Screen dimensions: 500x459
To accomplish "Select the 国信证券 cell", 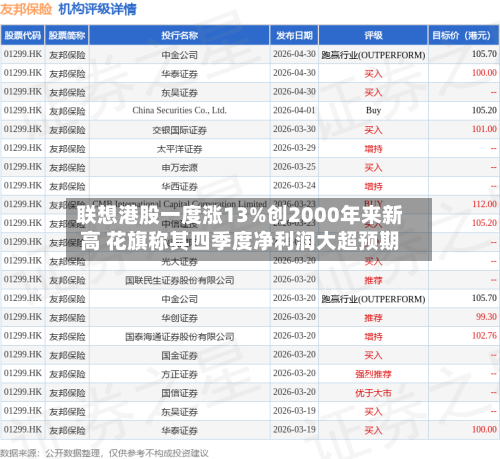I will (x=179, y=392).
